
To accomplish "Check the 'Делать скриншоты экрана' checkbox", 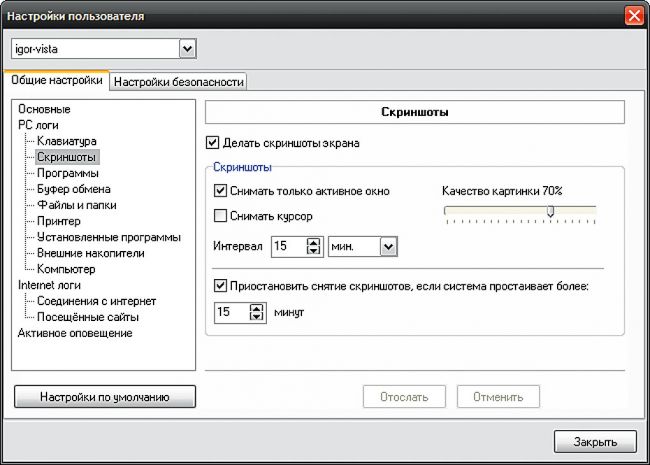I will click(x=212, y=143).
